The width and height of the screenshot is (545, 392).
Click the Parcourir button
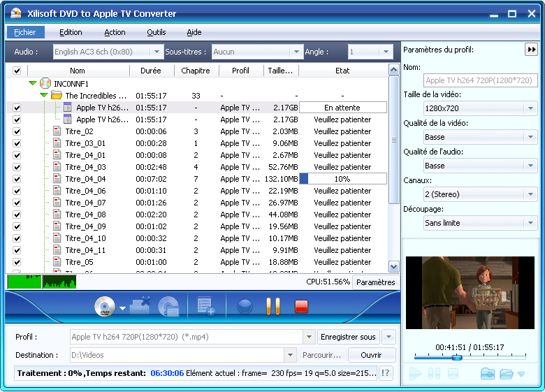pos(322,355)
